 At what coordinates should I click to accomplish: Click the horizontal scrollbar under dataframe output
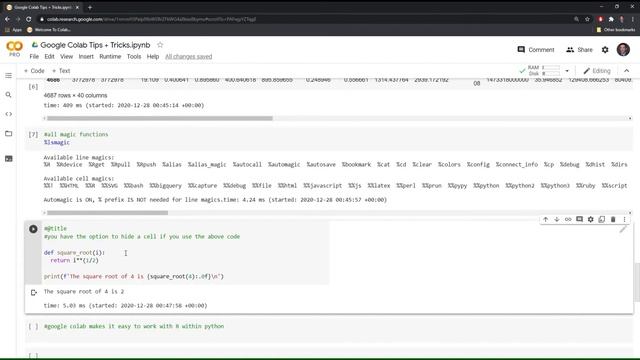(x=160, y=118)
